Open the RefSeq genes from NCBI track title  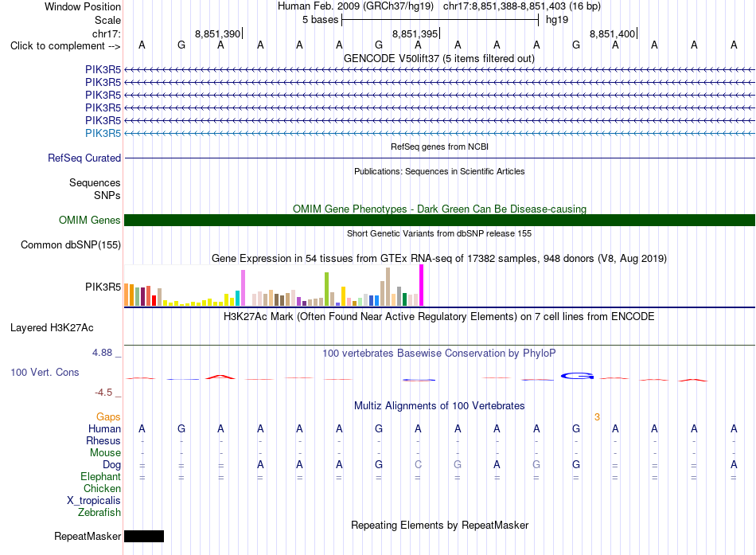439,147
